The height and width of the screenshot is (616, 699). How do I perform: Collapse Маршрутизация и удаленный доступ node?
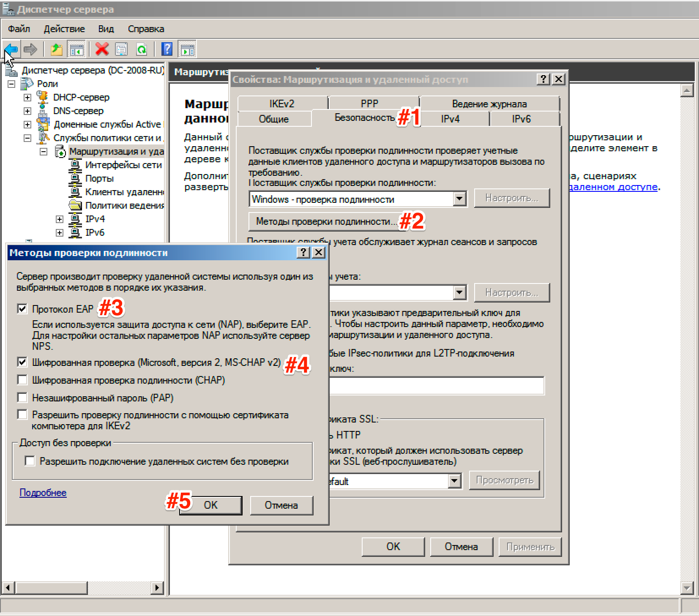coord(44,152)
